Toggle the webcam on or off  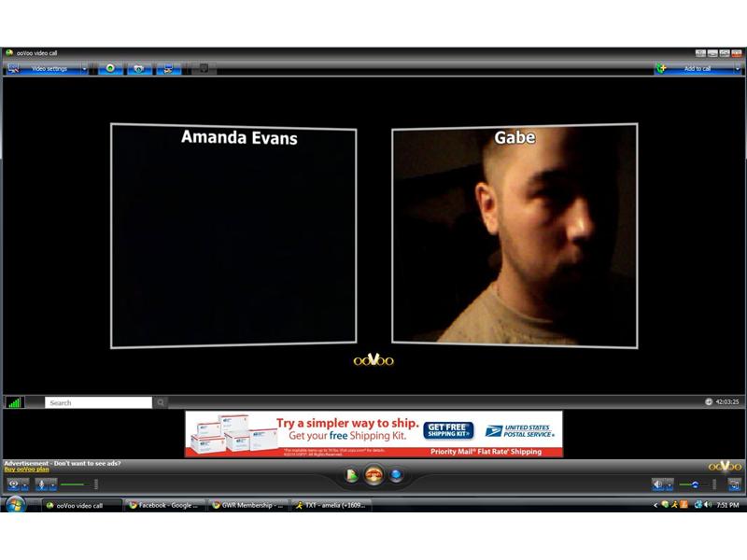[x=14, y=484]
